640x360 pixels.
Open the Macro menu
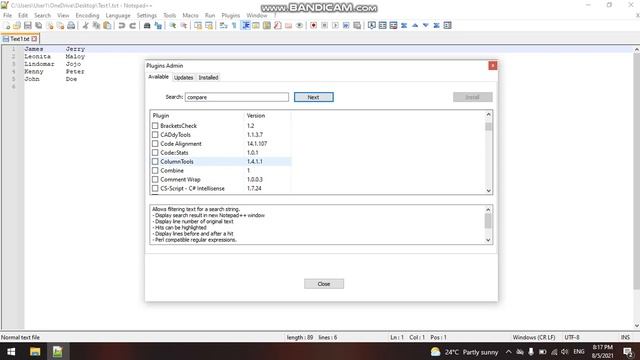(190, 16)
